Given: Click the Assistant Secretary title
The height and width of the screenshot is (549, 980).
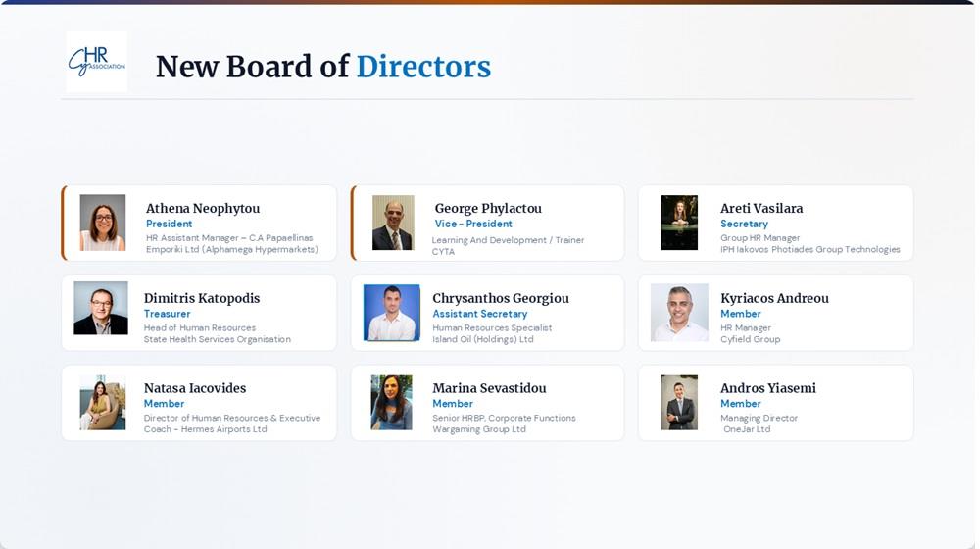Looking at the screenshot, I should tap(479, 314).
